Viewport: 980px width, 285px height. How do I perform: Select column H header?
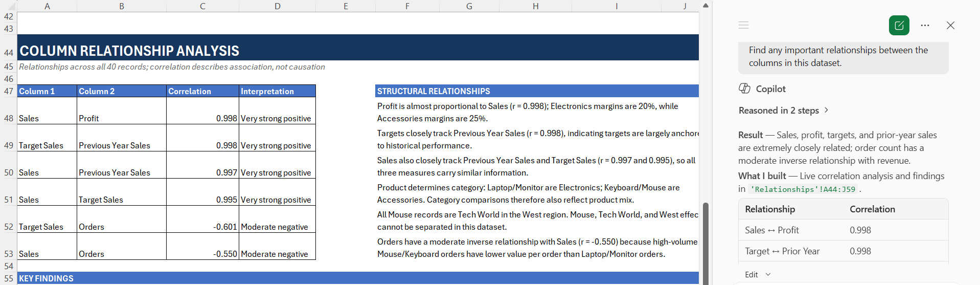pos(535,6)
